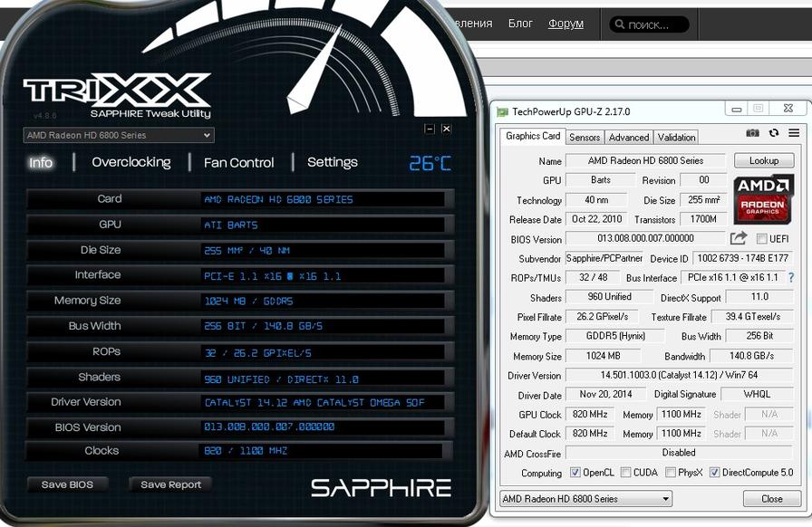Screen dimensions: 812x527
Task: Toggle the UEFI checkbox in GPU-Z
Action: tap(762, 239)
